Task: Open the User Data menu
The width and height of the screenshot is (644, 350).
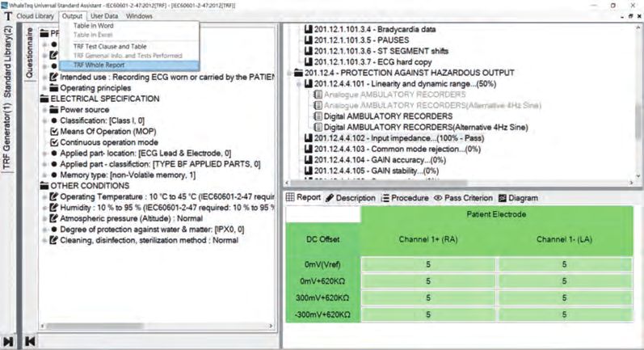Action: [x=104, y=16]
